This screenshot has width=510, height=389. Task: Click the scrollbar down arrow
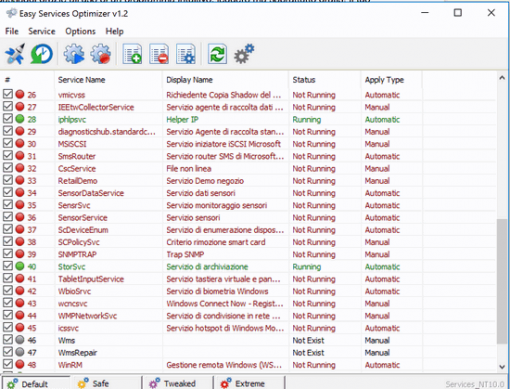click(502, 367)
